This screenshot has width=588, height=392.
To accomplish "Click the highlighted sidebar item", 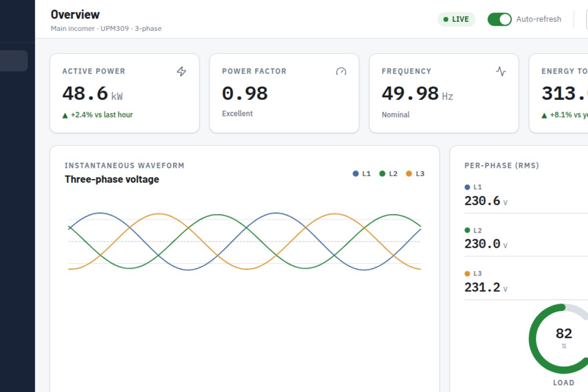I will [x=14, y=61].
